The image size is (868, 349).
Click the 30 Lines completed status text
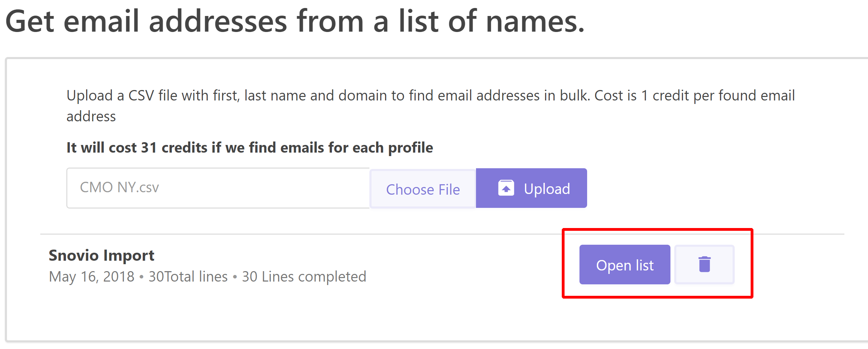click(304, 277)
